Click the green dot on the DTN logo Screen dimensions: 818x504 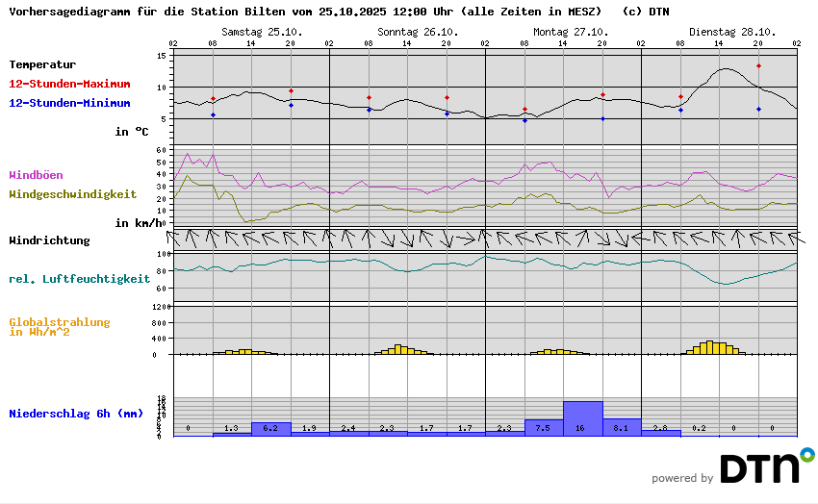point(806,453)
